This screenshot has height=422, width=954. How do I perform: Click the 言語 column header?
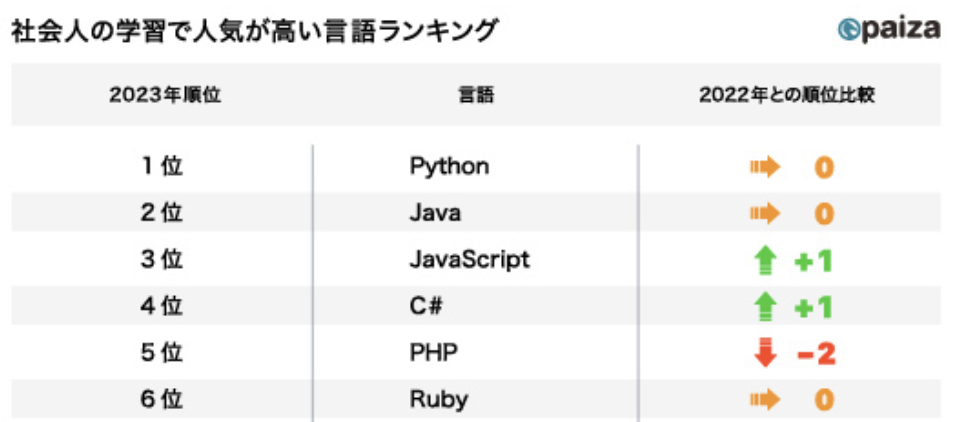[x=476, y=96]
